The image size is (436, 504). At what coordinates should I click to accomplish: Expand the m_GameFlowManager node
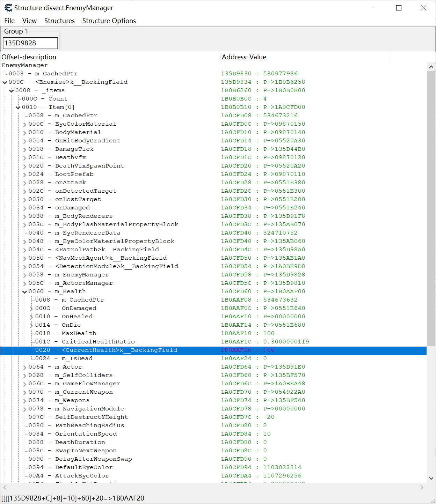click(24, 384)
